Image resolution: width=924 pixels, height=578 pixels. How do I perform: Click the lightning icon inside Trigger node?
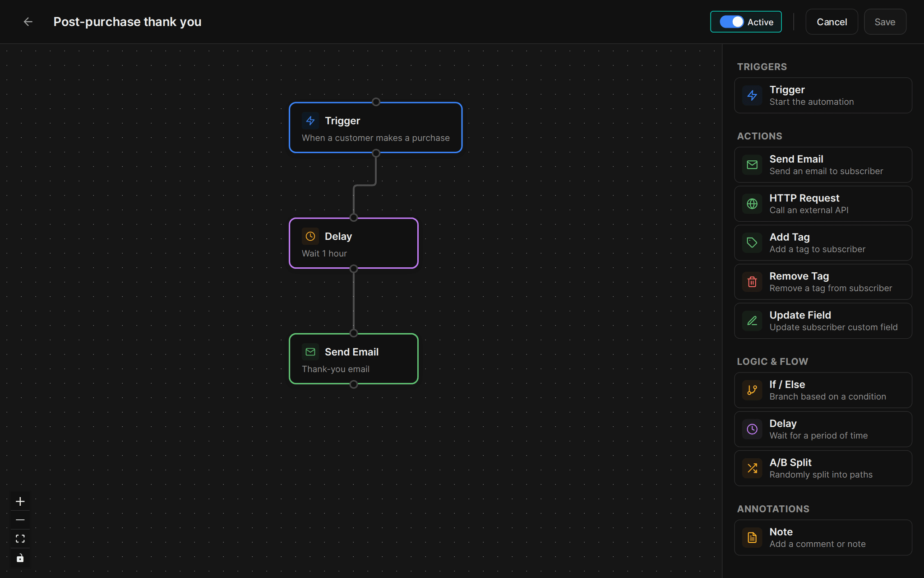[x=310, y=121]
